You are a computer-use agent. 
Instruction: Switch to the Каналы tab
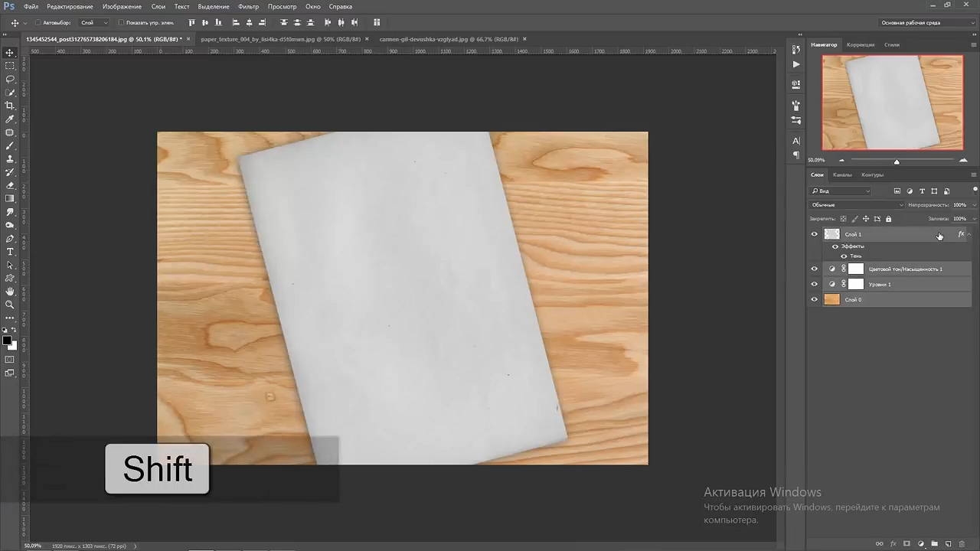pos(842,174)
